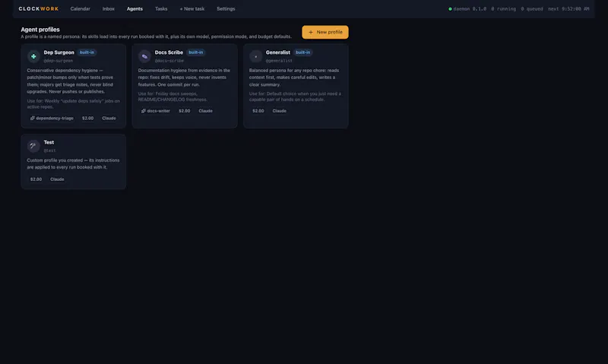
Task: Open the Generalist profile card title
Action: pyautogui.click(x=277, y=52)
